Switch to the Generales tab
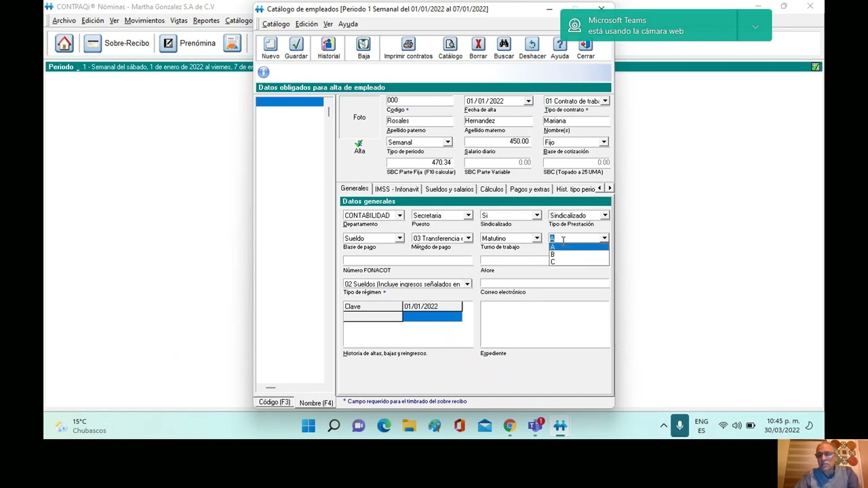 pyautogui.click(x=354, y=188)
